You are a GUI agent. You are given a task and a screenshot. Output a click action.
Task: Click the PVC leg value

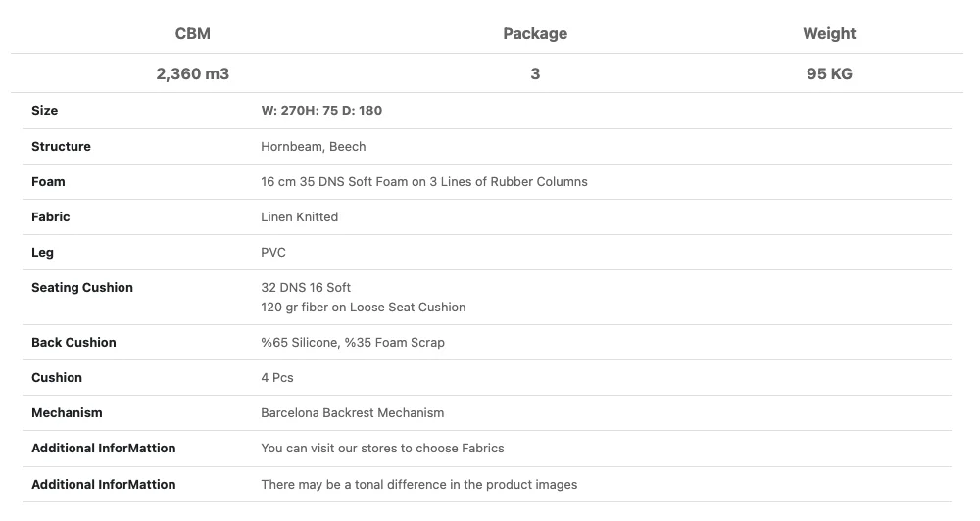coord(273,252)
